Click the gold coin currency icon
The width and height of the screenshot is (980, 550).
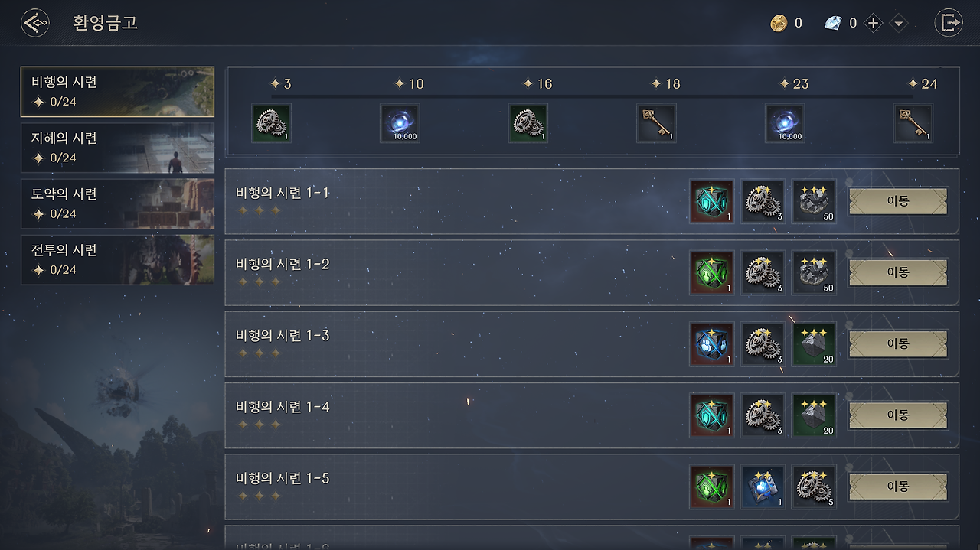tap(779, 23)
